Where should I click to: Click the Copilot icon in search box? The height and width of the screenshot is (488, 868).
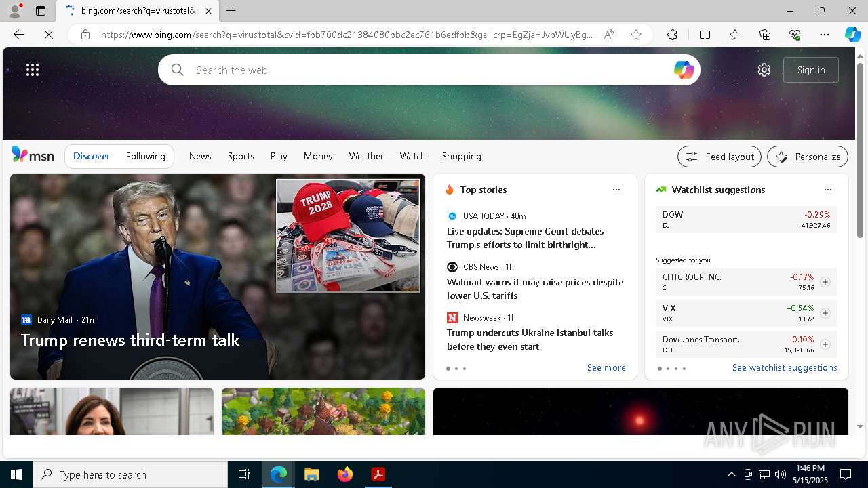coord(684,70)
